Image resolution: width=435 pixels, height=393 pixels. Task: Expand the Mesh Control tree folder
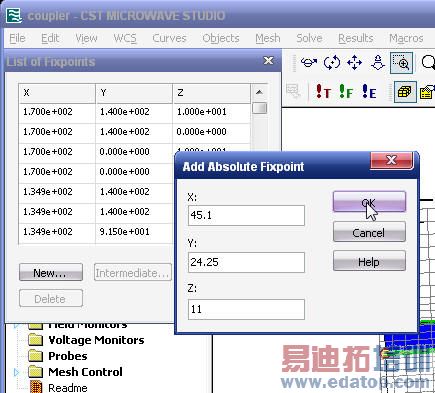[x=17, y=372]
